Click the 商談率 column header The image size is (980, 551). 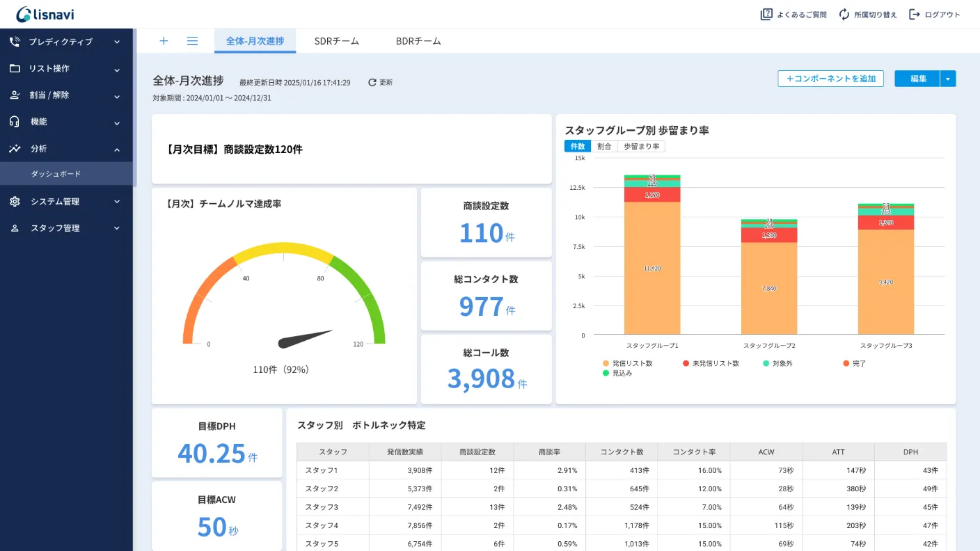coord(550,452)
